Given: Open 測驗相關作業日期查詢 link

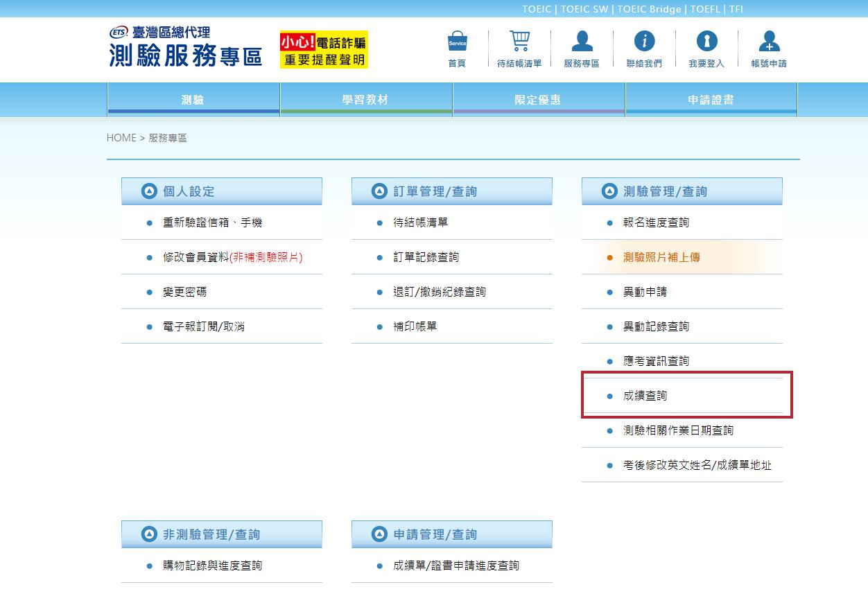Looking at the screenshot, I should (678, 430).
